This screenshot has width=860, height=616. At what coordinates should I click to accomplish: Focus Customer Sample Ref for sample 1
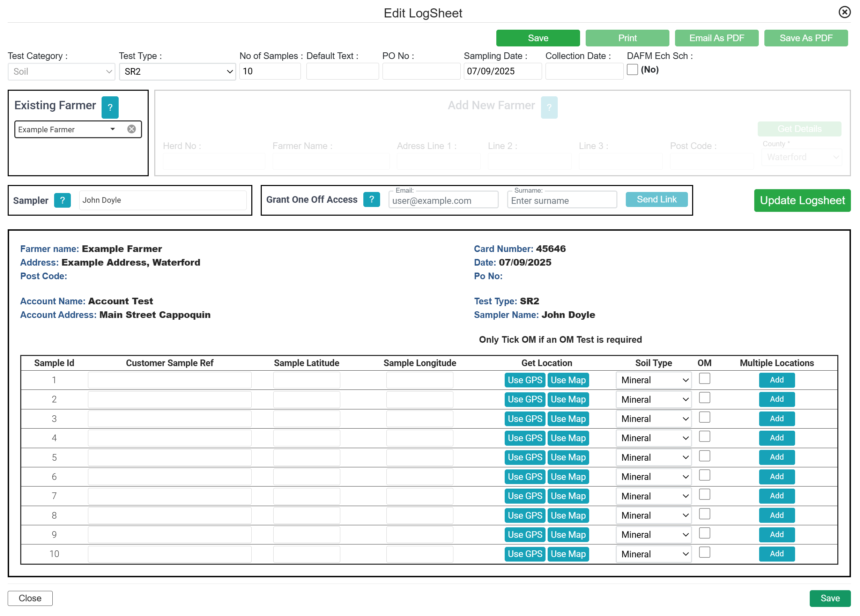(170, 380)
